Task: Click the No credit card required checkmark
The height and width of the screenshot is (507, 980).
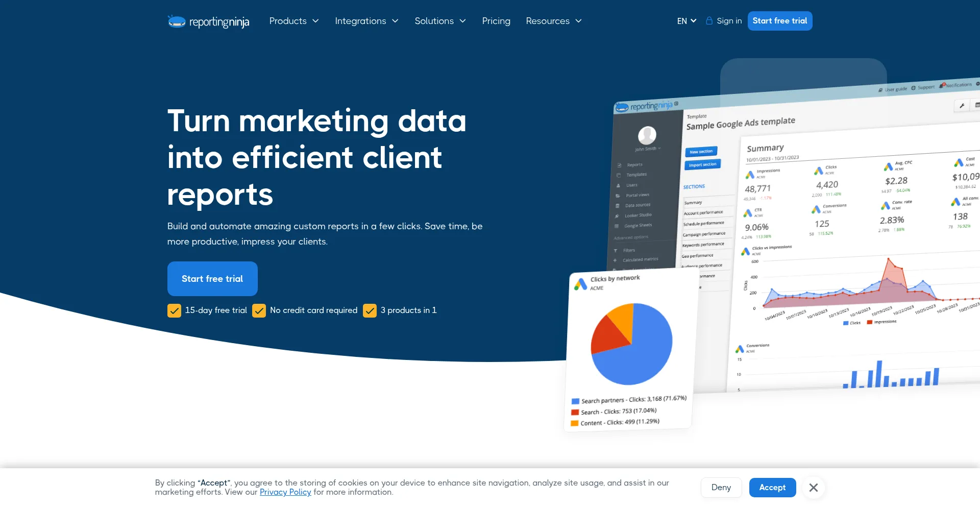Action: pyautogui.click(x=259, y=310)
